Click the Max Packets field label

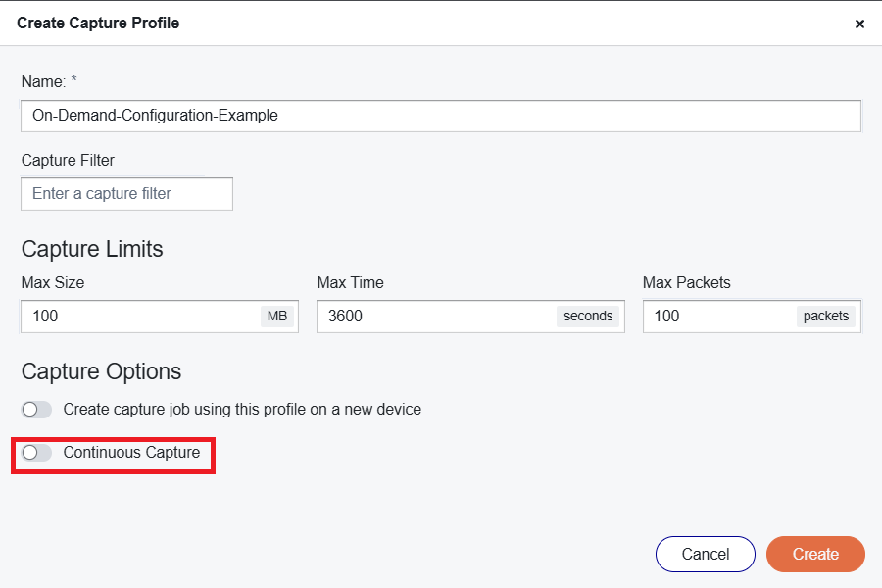click(x=686, y=282)
